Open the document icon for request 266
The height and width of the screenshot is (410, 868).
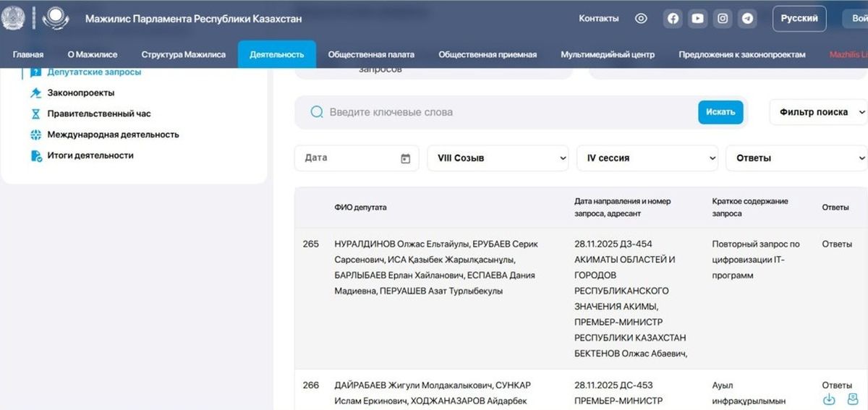pyautogui.click(x=852, y=399)
